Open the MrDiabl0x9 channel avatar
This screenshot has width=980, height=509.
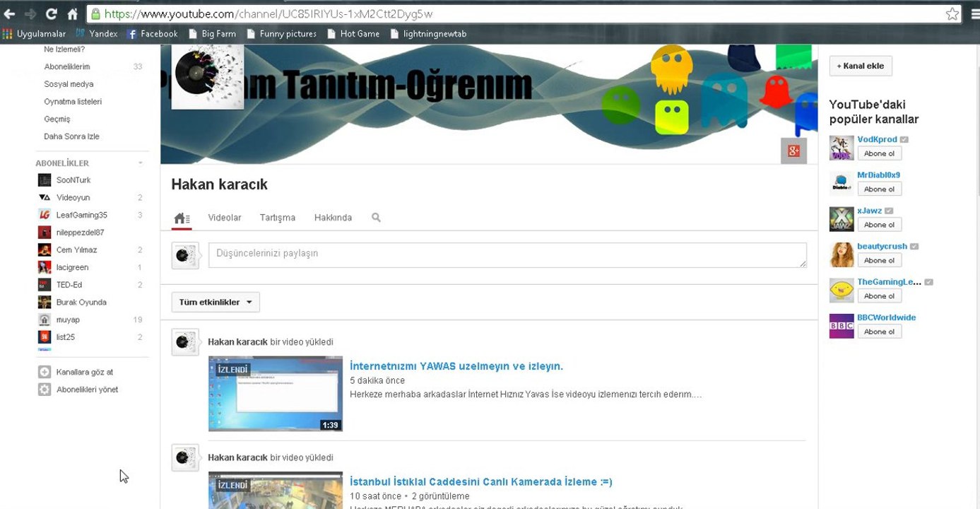[842, 184]
